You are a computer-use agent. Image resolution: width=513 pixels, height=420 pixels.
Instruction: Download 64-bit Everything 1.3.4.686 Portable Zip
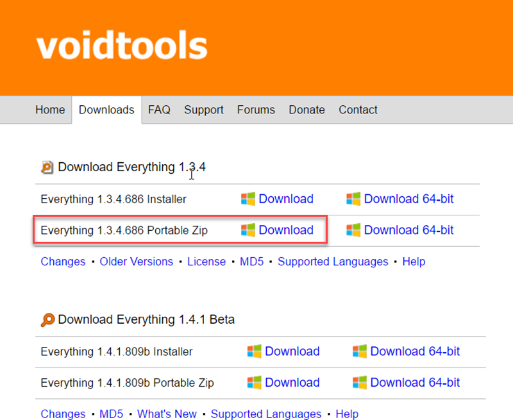[x=408, y=230]
